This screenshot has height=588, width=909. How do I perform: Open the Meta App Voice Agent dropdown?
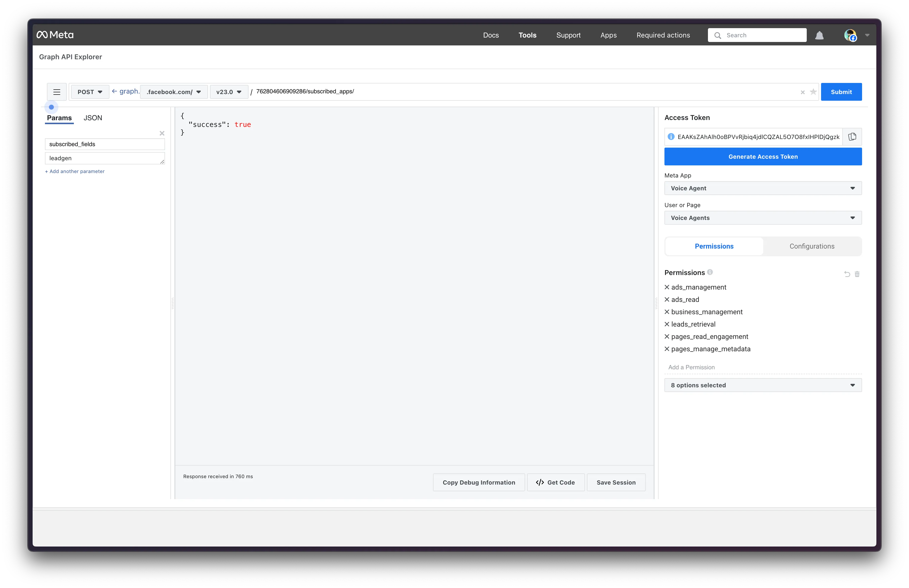click(763, 188)
